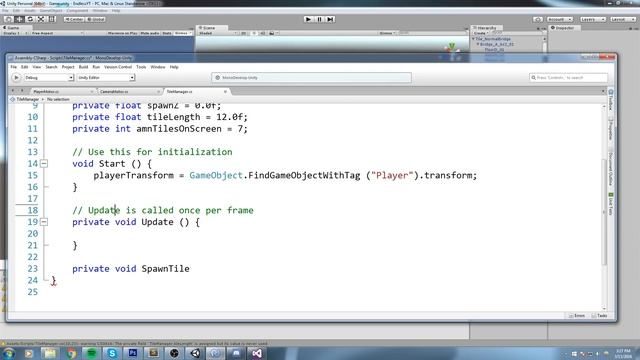Open Unity Layout dropdown
The height and width of the screenshot is (360, 640).
coord(623,19)
